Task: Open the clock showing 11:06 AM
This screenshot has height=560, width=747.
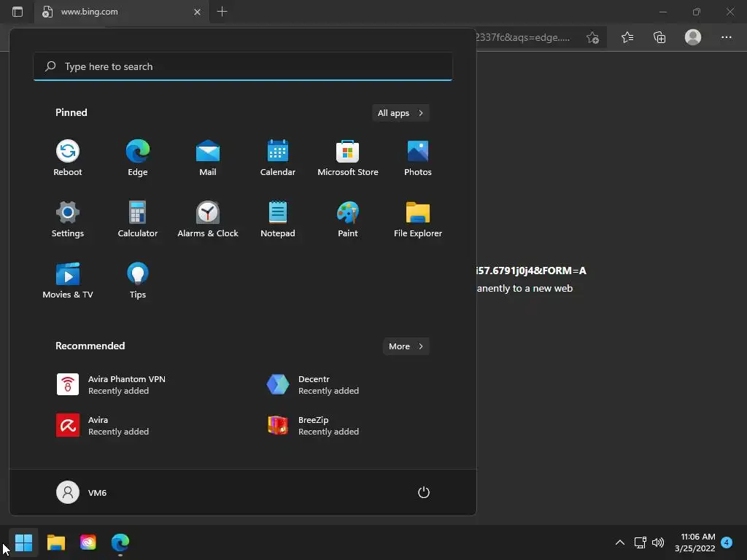Action: (695, 542)
